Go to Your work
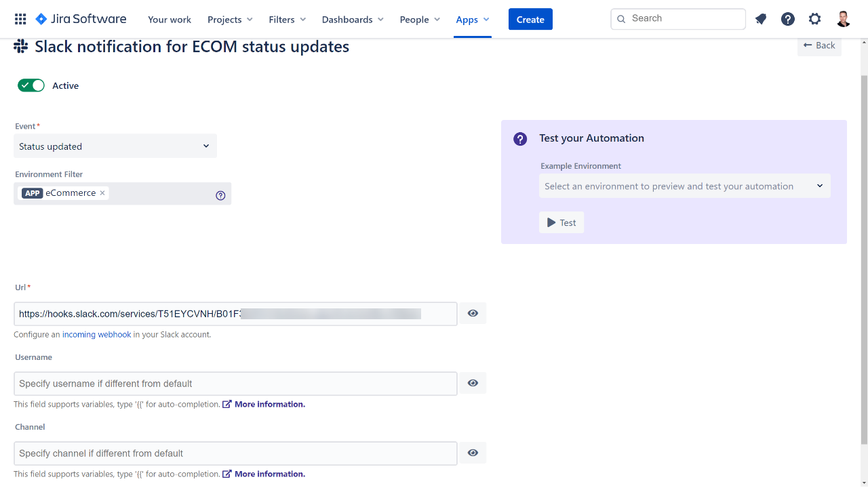This screenshot has height=488, width=868. 170,20
